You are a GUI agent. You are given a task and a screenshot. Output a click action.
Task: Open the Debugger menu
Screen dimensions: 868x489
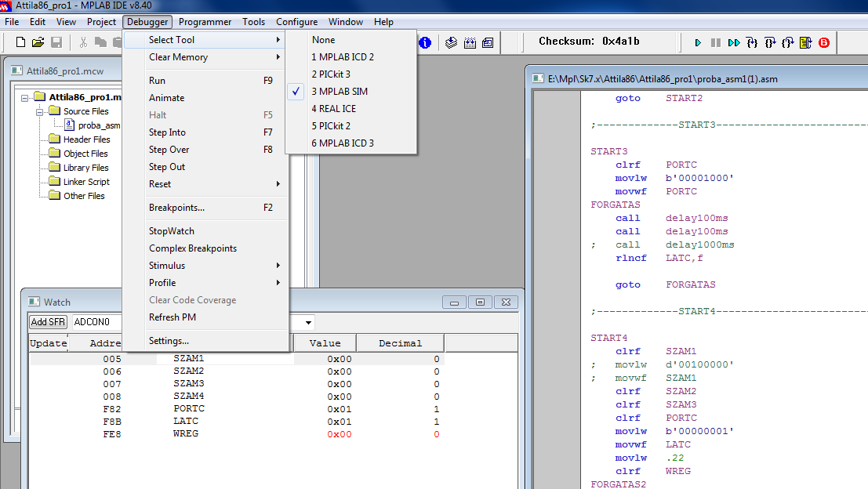pos(147,22)
